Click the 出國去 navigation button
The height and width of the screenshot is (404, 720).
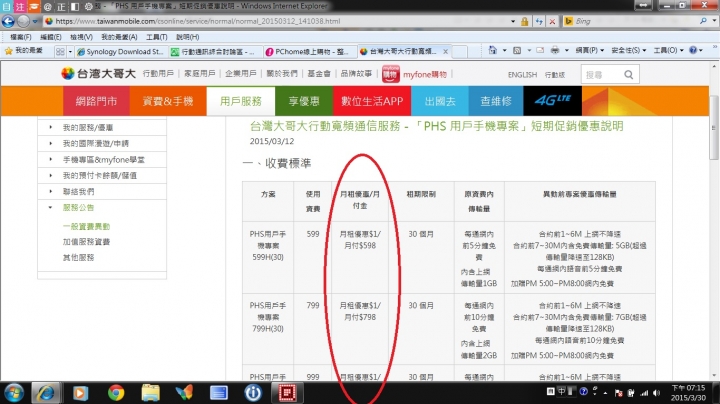(x=440, y=101)
